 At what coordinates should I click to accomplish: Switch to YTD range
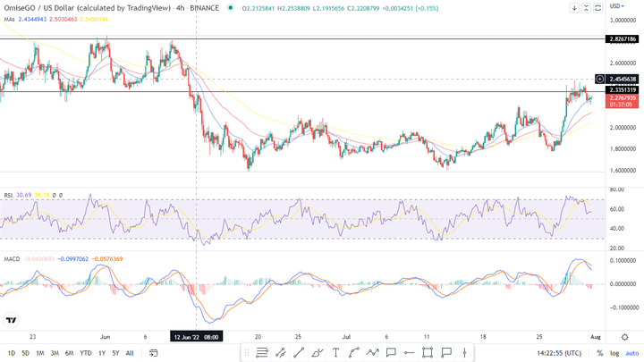click(86, 353)
